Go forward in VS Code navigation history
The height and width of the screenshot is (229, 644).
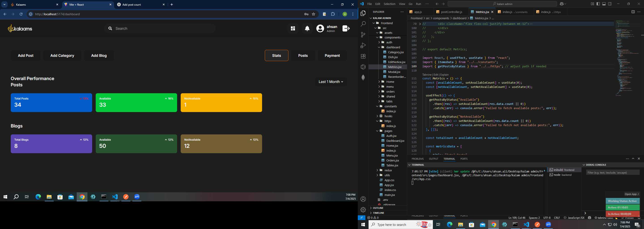click(443, 4)
